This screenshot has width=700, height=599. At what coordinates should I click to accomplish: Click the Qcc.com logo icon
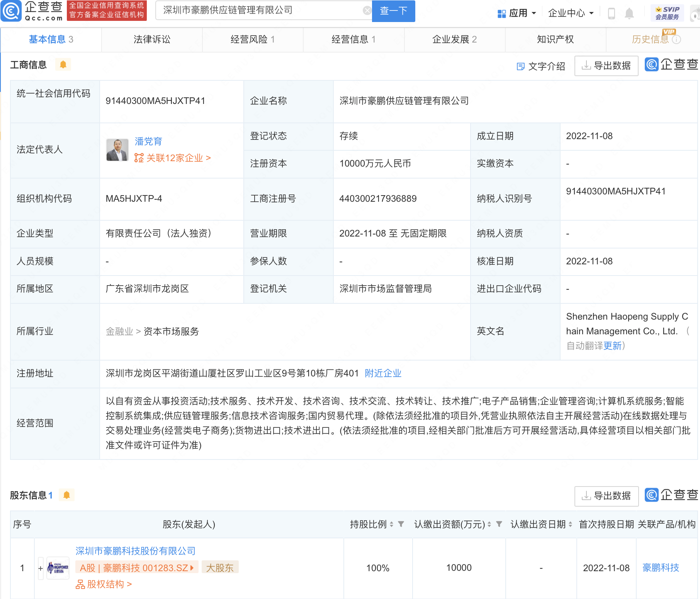(x=11, y=11)
